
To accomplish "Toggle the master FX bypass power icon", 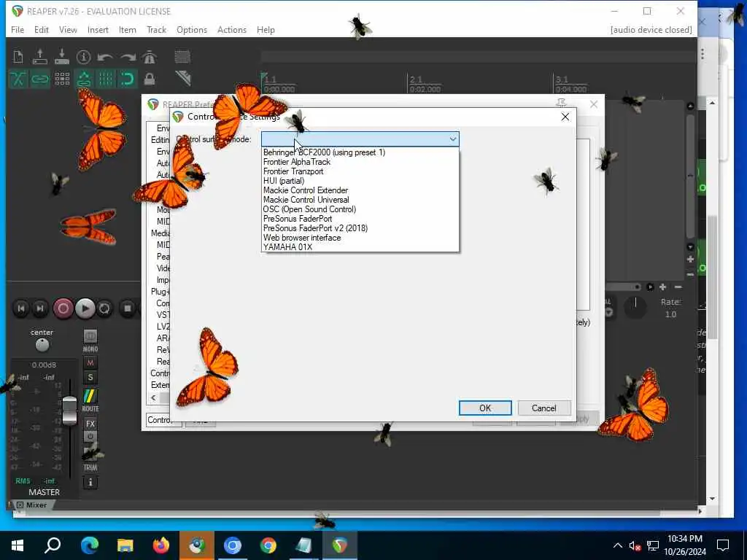I will (90, 436).
